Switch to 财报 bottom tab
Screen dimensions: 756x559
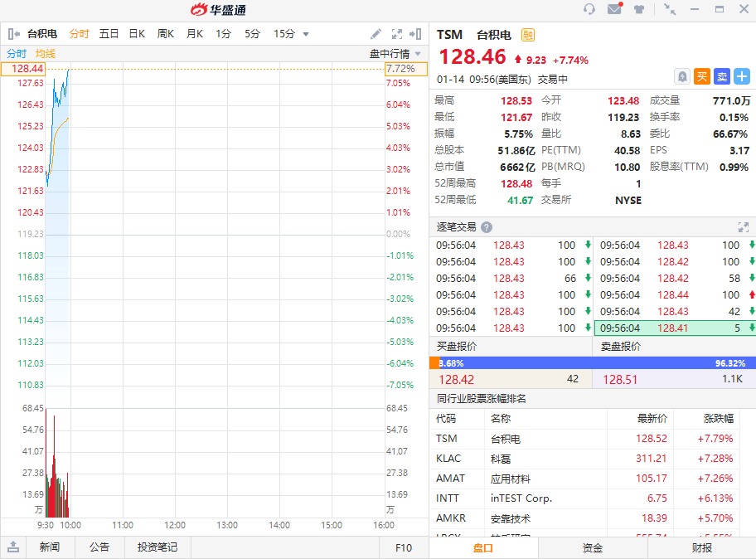[x=702, y=548]
